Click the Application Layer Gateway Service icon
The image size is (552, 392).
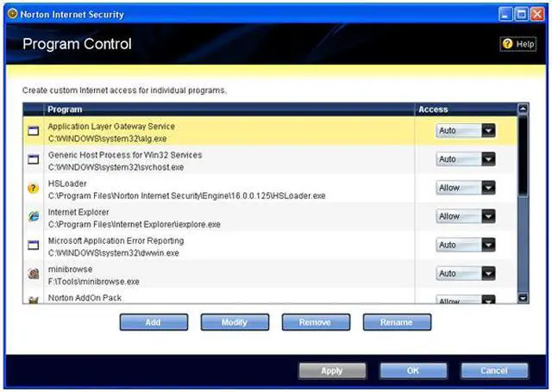[x=34, y=131]
